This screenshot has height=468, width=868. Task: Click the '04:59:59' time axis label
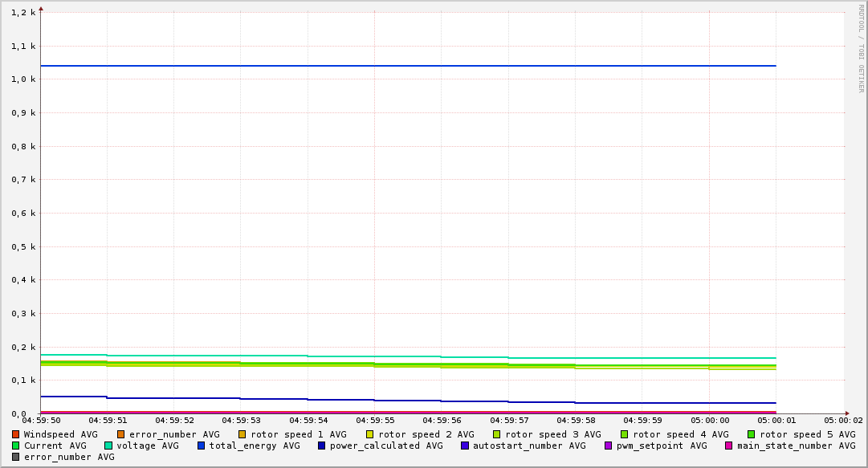click(642, 421)
